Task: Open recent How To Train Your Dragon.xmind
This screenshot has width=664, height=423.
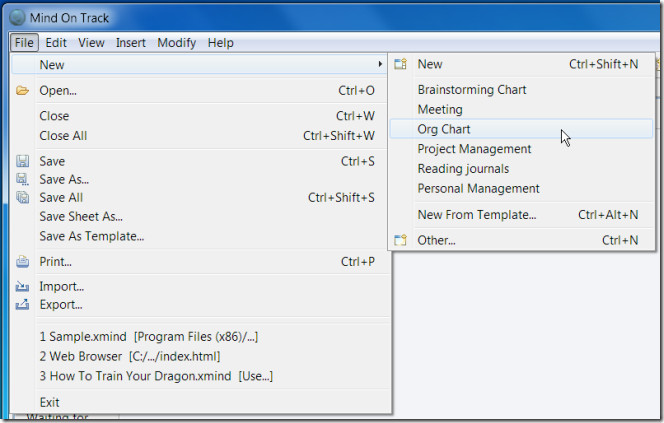Action: click(201, 376)
